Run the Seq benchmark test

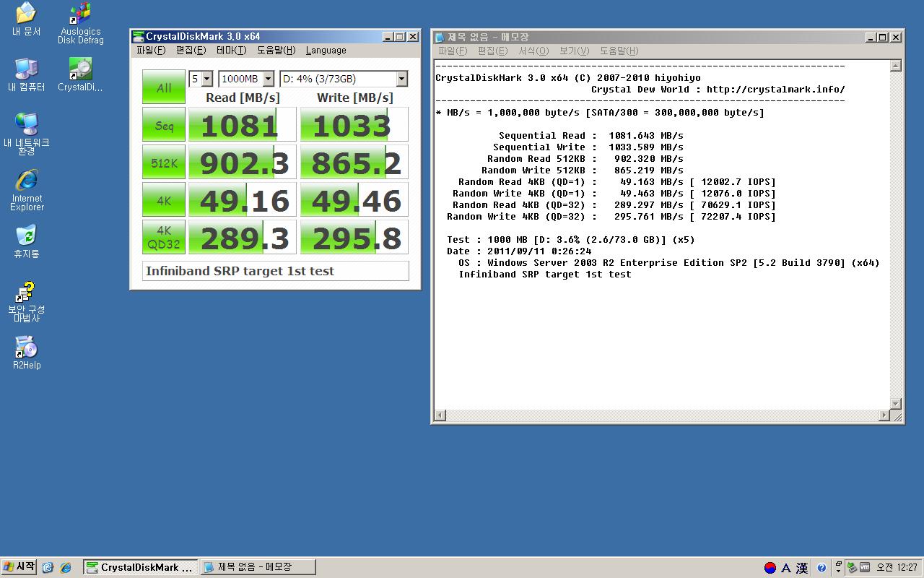click(x=164, y=124)
